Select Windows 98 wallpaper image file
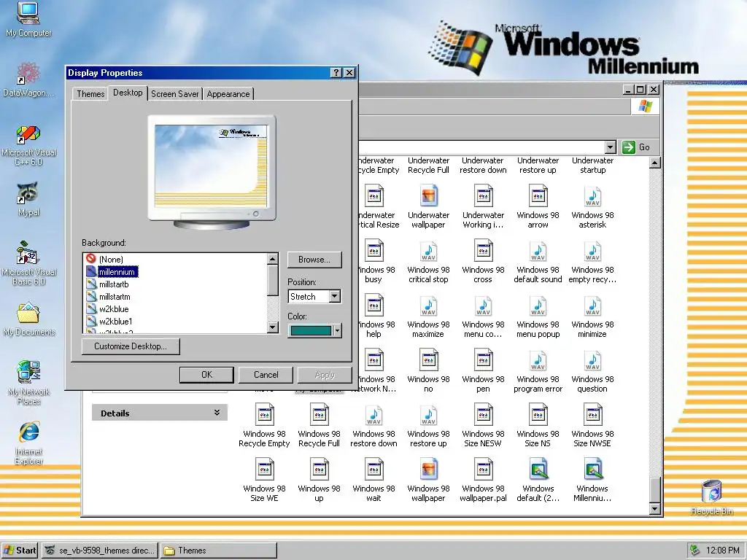The width and height of the screenshot is (747, 560). pos(428,481)
